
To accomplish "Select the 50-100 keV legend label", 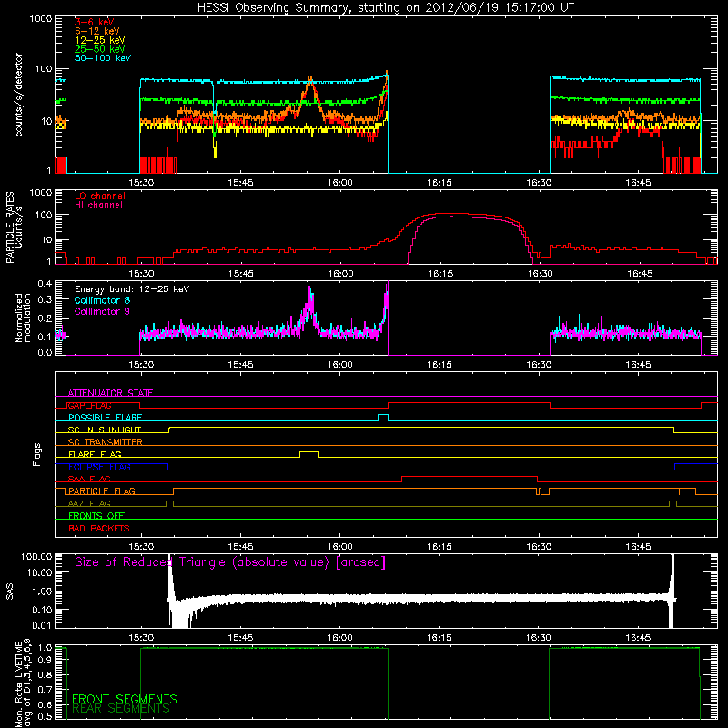I will coord(103,58).
